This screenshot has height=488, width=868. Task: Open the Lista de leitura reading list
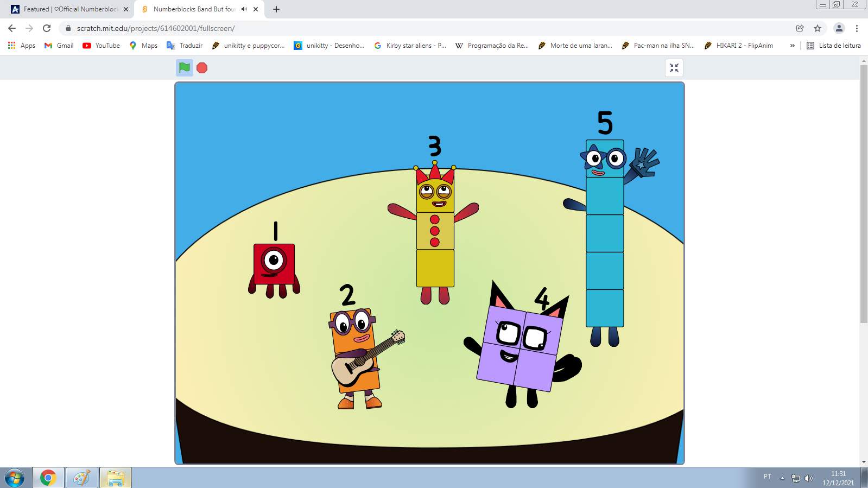[x=834, y=46]
